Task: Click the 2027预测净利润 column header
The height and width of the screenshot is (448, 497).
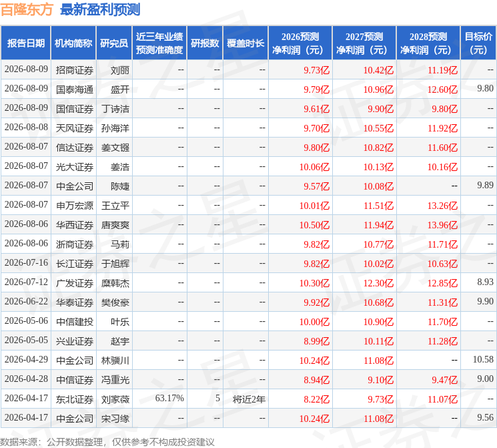Action: pos(364,43)
